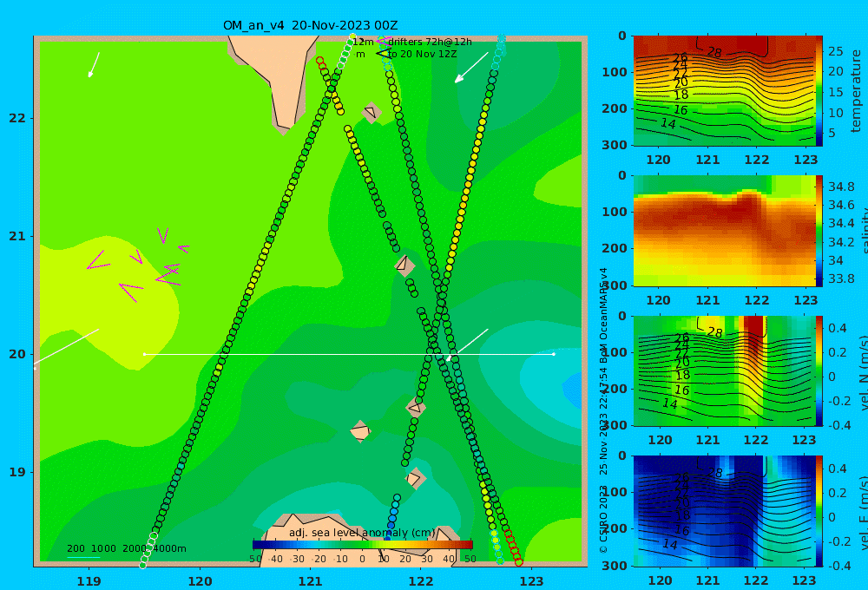Open the temperature cross-section panel
The height and width of the screenshot is (590, 868).
(x=724, y=91)
